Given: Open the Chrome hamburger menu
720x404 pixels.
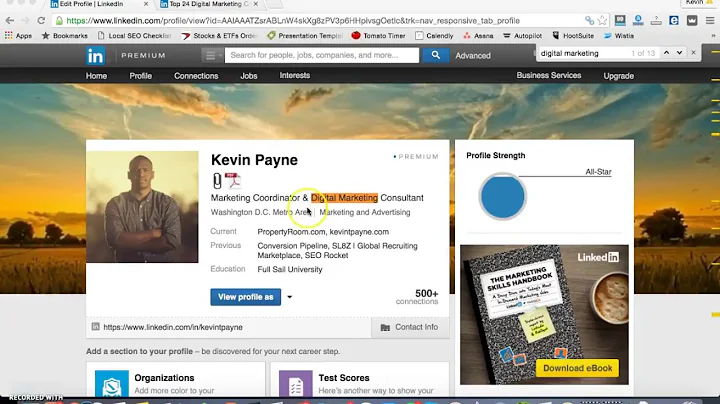Looking at the screenshot, I should tap(710, 21).
